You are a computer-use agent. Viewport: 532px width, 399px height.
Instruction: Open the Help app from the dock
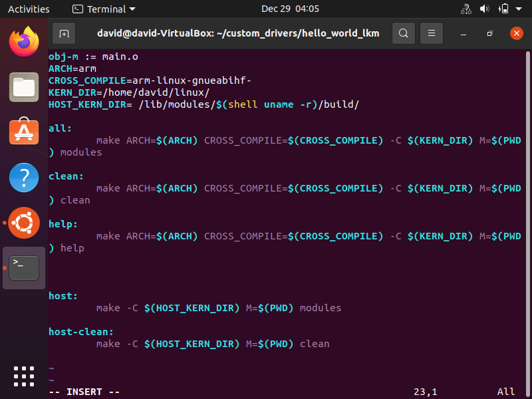point(23,178)
